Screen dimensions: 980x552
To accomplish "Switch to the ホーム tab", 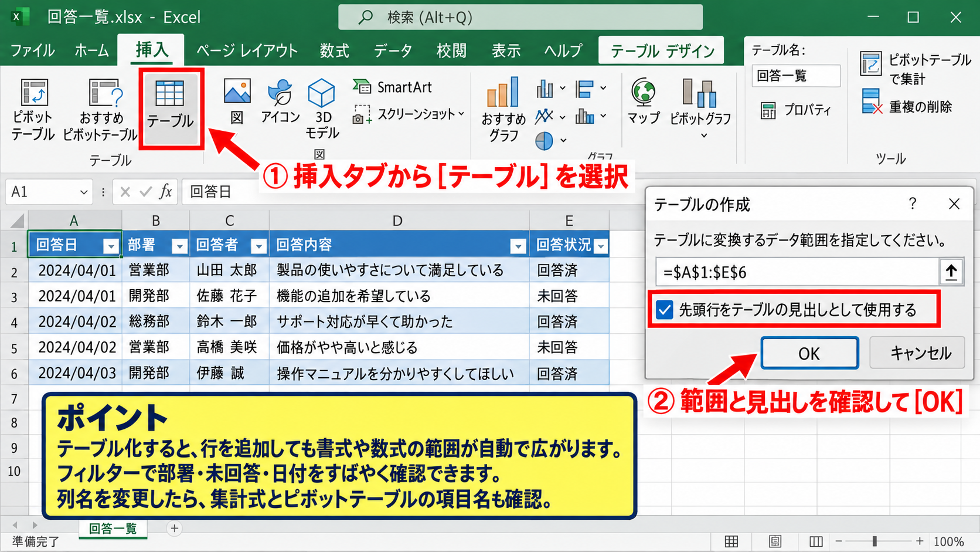I will click(x=91, y=50).
